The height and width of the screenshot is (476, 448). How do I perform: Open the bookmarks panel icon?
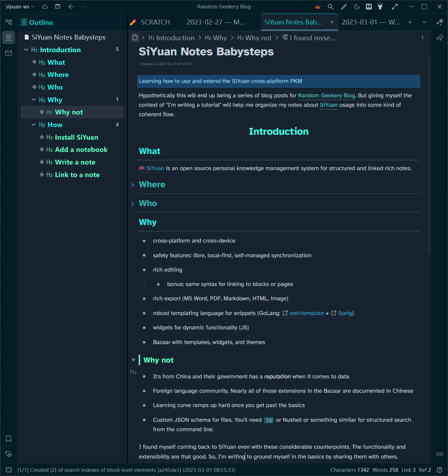(x=9, y=439)
